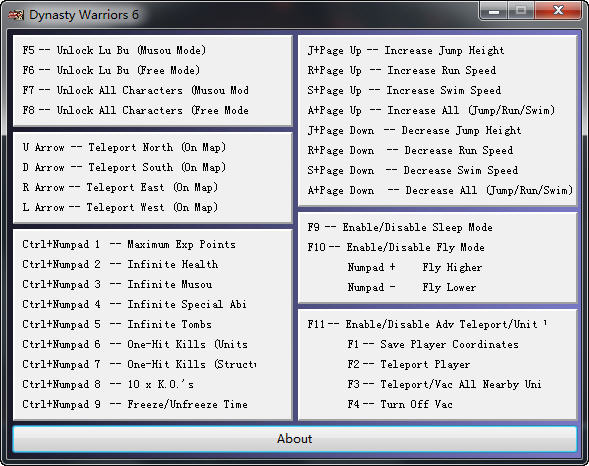This screenshot has height=466, width=589.
Task: Select 'Ctrl+Numpad 1 -- Maximum Exp Points'
Action: [x=129, y=244]
